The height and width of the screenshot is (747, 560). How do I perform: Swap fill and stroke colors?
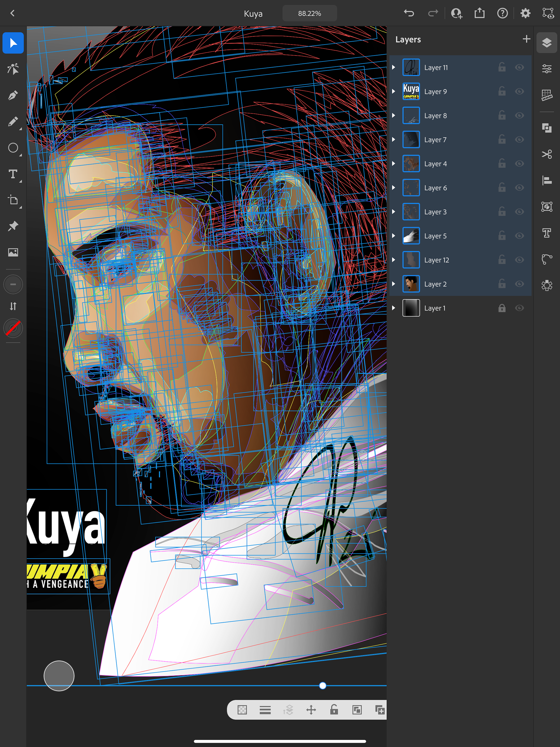(13, 306)
